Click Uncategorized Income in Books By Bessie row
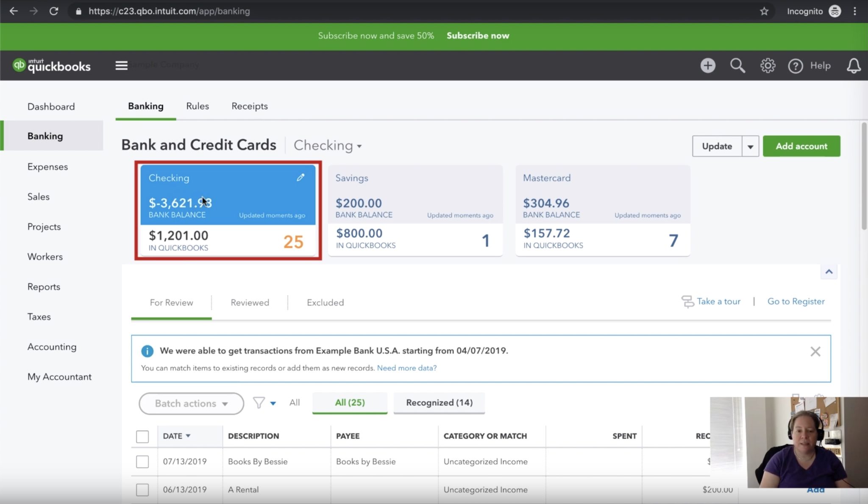The height and width of the screenshot is (504, 868). [485, 462]
